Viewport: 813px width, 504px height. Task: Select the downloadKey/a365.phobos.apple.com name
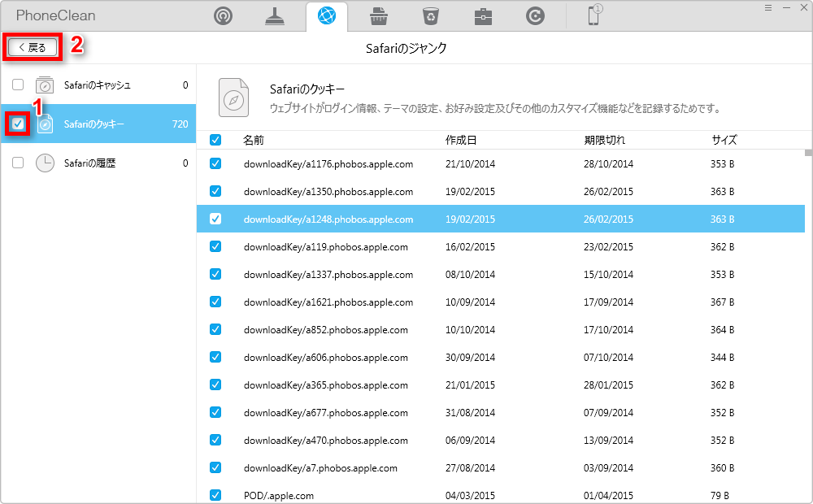click(x=326, y=385)
